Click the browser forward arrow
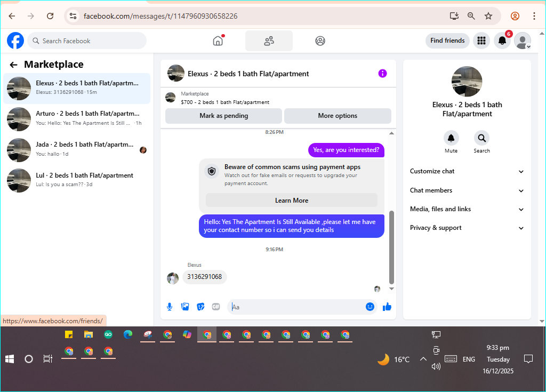Viewport: 546px width, 392px height. pos(31,16)
